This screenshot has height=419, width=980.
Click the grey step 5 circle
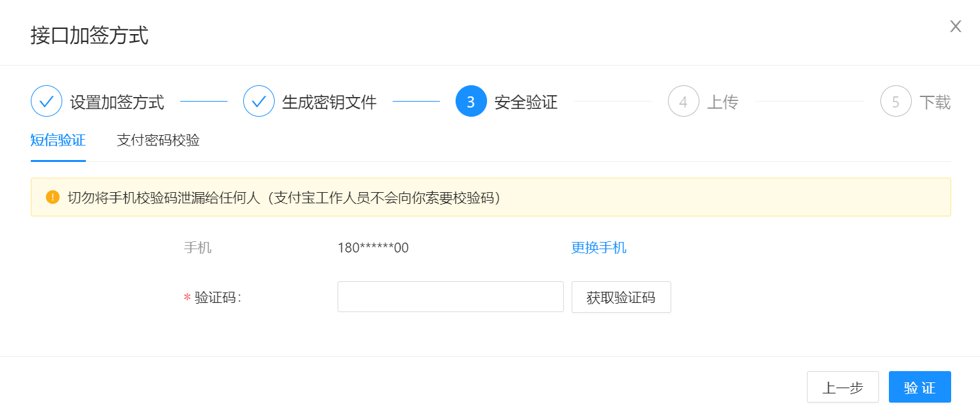pos(895,102)
